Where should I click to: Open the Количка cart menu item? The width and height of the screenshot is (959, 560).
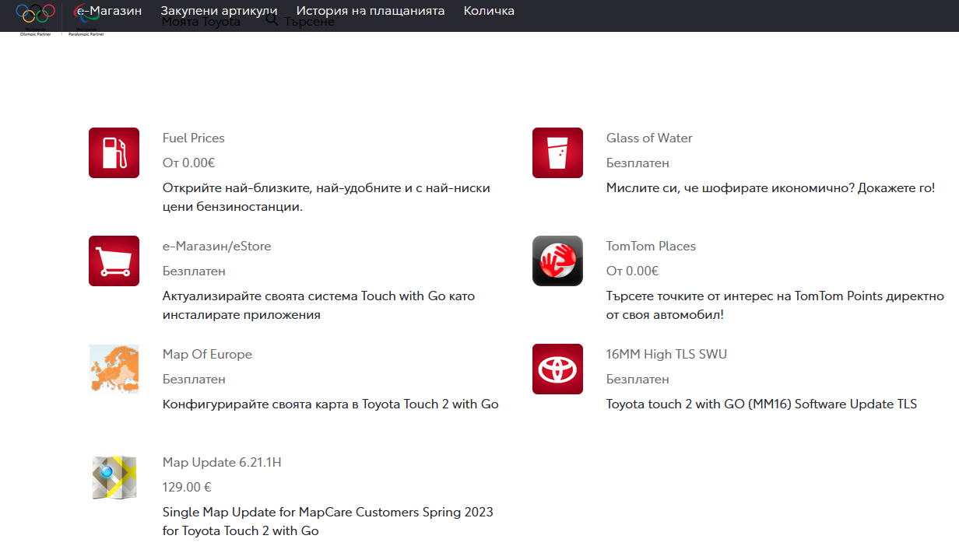[x=489, y=11]
